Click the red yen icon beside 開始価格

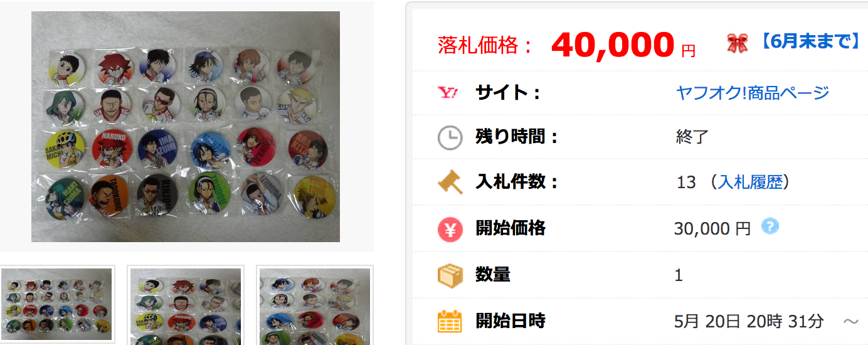click(x=450, y=228)
